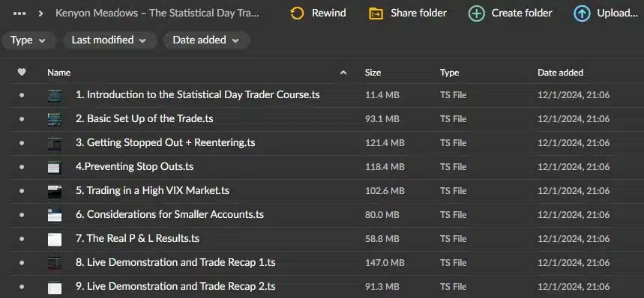Click the 147.0 MB size value
The width and height of the screenshot is (644, 298).
click(x=385, y=263)
